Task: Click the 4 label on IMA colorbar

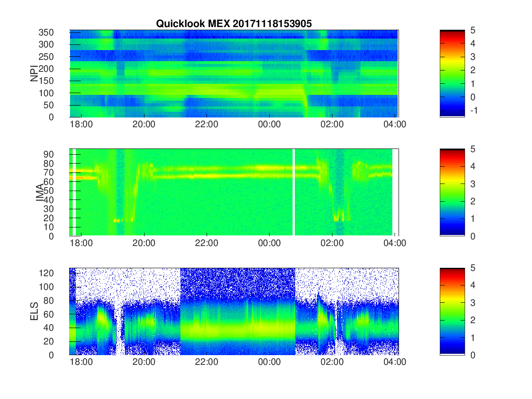Action: (473, 166)
